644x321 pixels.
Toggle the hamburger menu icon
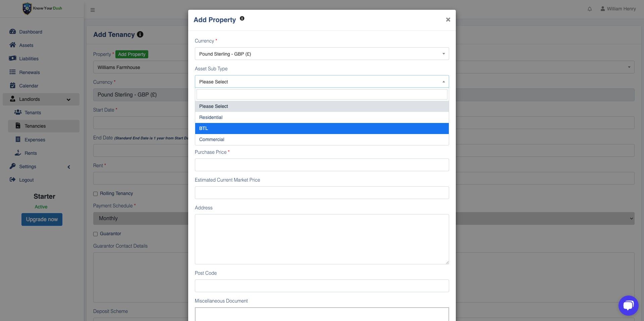click(93, 10)
